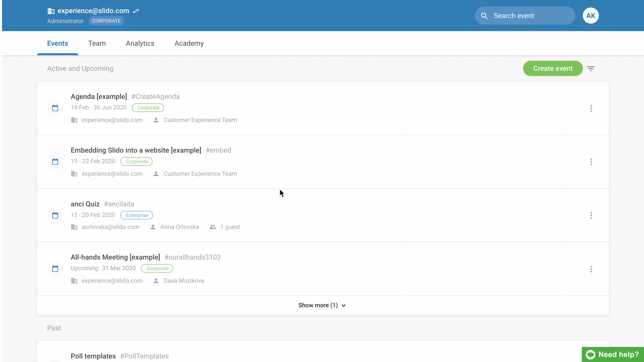Click calendar icon of Agenda [example] event
Screen dimensions: 644x362
(55, 108)
